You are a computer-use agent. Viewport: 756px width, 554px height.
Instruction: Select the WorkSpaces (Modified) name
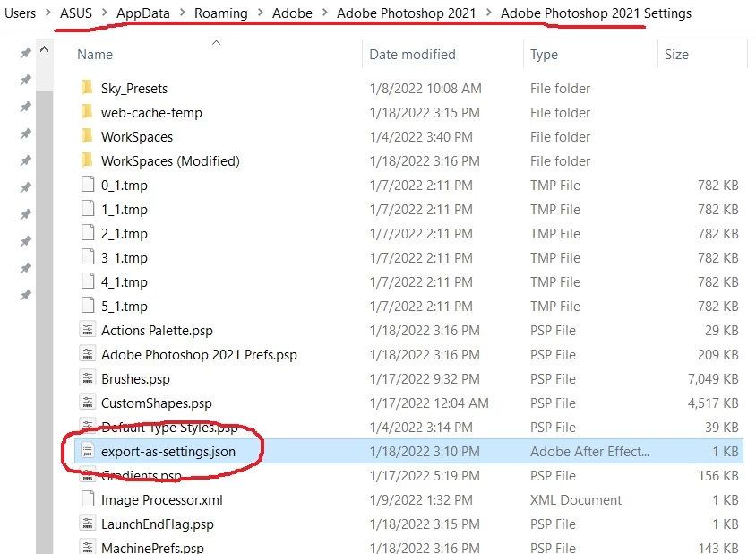point(170,161)
